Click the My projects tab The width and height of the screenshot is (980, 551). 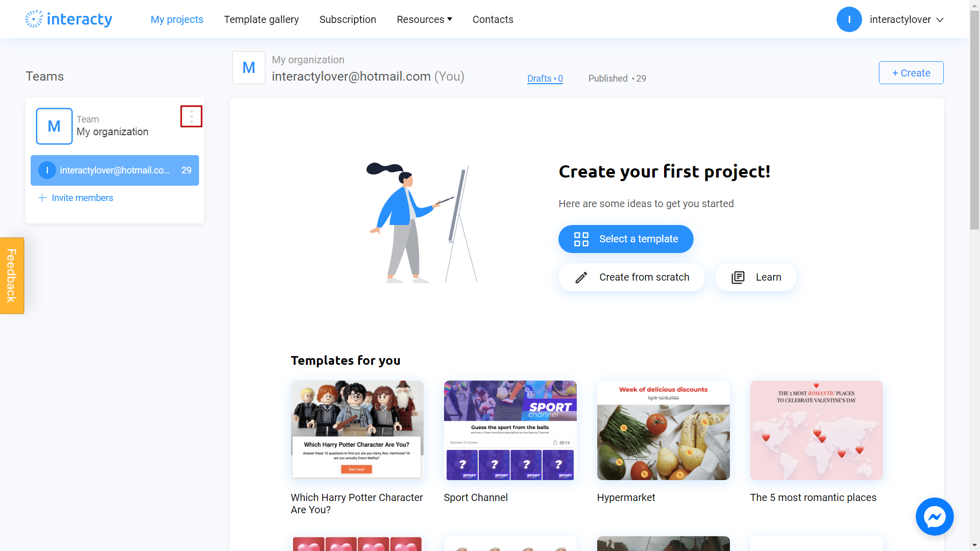tap(176, 19)
